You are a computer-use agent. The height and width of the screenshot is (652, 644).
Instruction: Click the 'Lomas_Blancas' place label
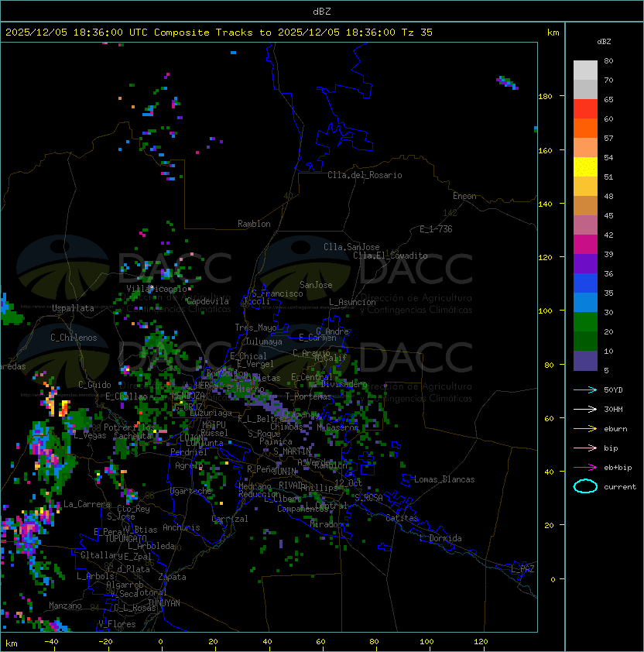[x=444, y=479]
